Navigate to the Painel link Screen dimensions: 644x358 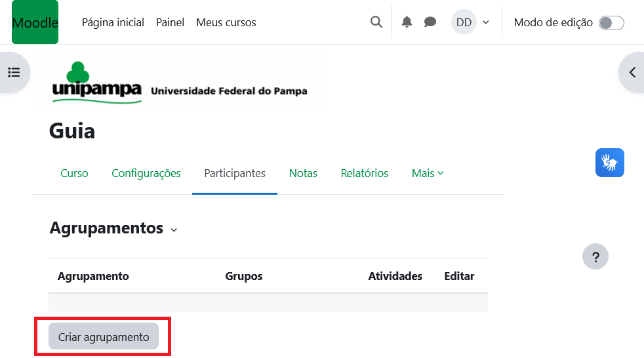point(170,22)
